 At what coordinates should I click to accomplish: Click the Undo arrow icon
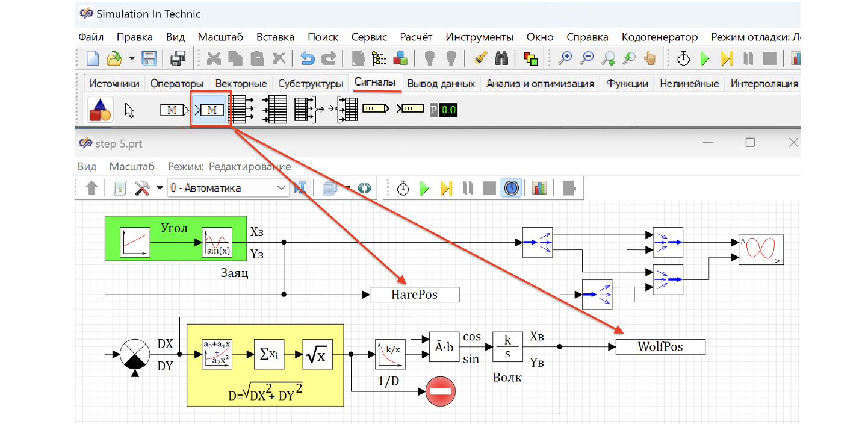(308, 58)
